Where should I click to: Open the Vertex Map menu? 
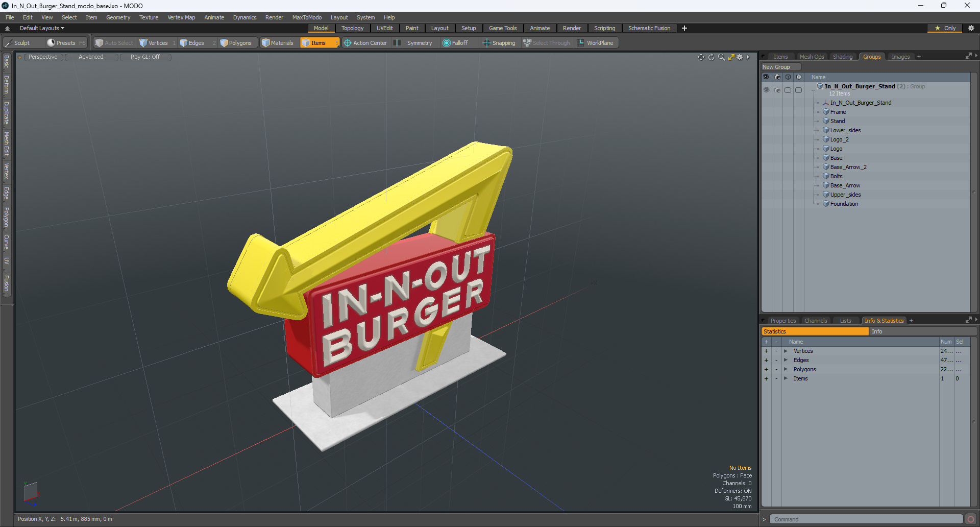click(x=181, y=17)
